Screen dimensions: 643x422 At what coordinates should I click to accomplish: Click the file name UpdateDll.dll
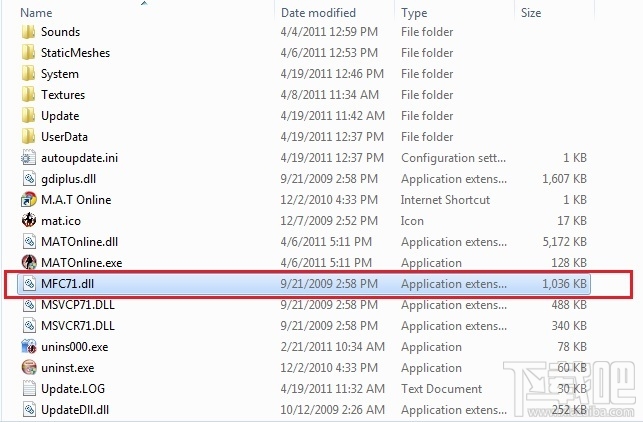click(x=75, y=409)
